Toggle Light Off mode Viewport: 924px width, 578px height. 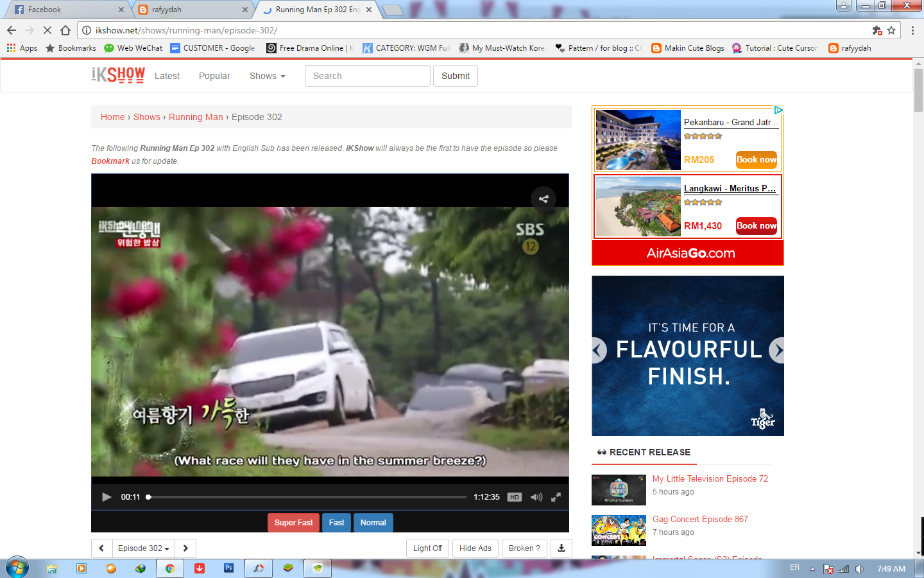point(427,548)
